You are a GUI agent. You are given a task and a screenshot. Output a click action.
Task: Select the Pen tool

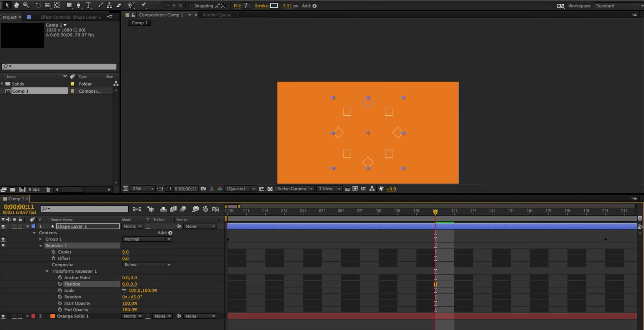79,5
